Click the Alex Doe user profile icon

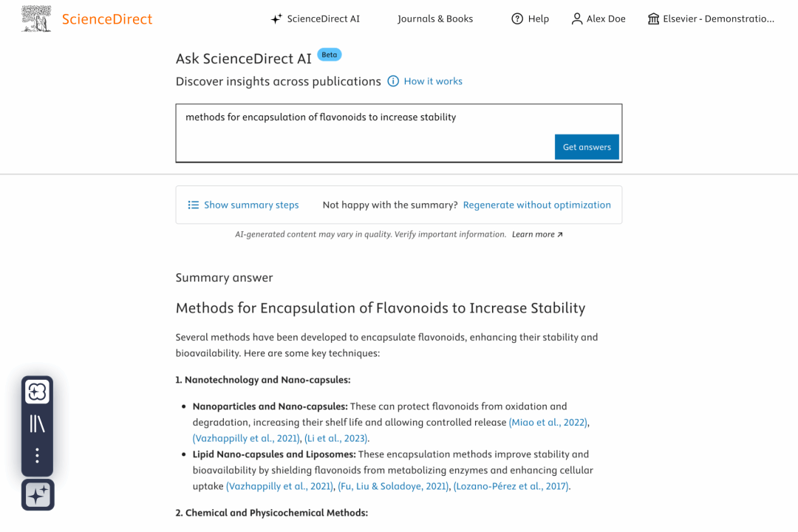tap(577, 18)
